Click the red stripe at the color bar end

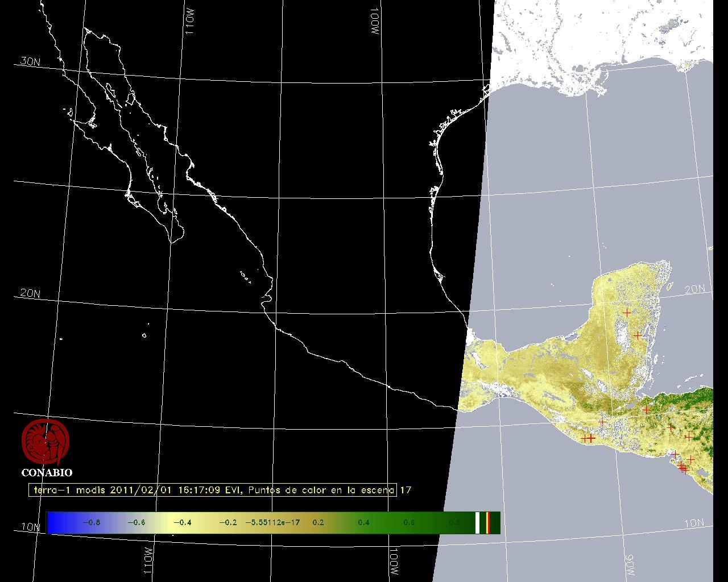coord(488,522)
